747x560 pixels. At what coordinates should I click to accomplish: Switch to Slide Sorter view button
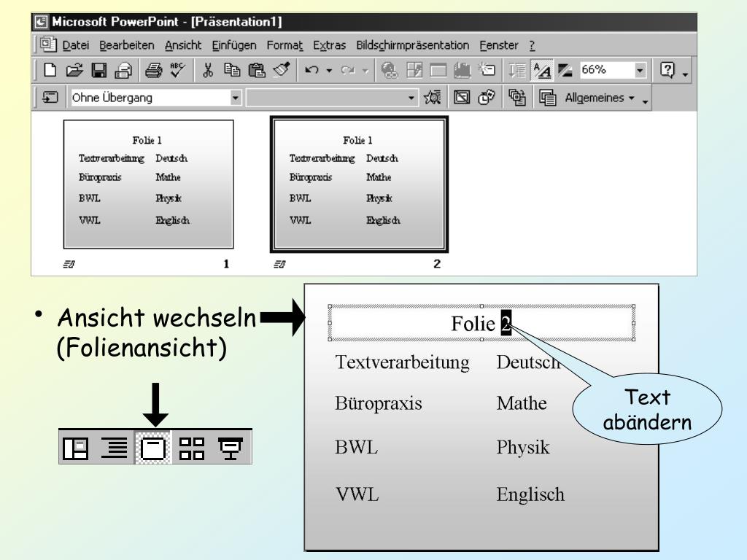(192, 448)
